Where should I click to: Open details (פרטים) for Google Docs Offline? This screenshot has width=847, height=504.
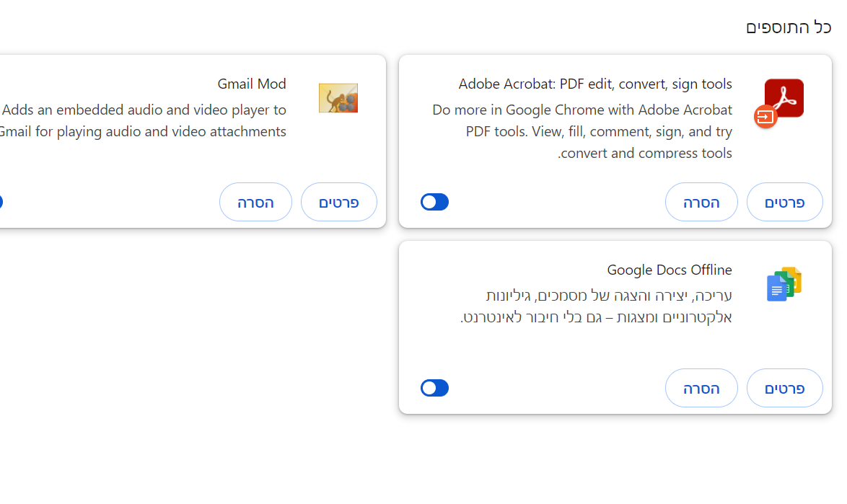[x=784, y=388]
